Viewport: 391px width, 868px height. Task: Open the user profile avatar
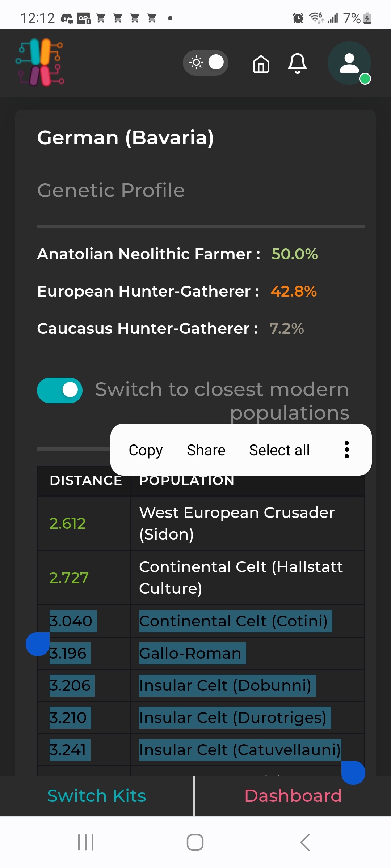coord(349,63)
